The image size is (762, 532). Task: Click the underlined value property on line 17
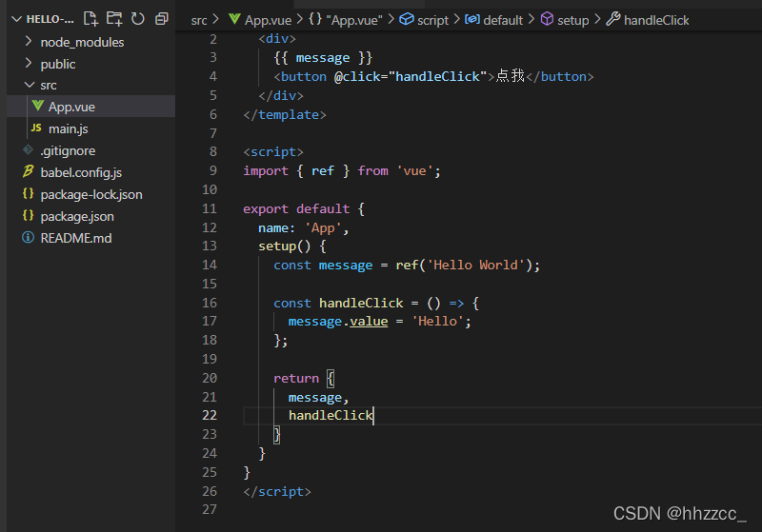point(369,322)
